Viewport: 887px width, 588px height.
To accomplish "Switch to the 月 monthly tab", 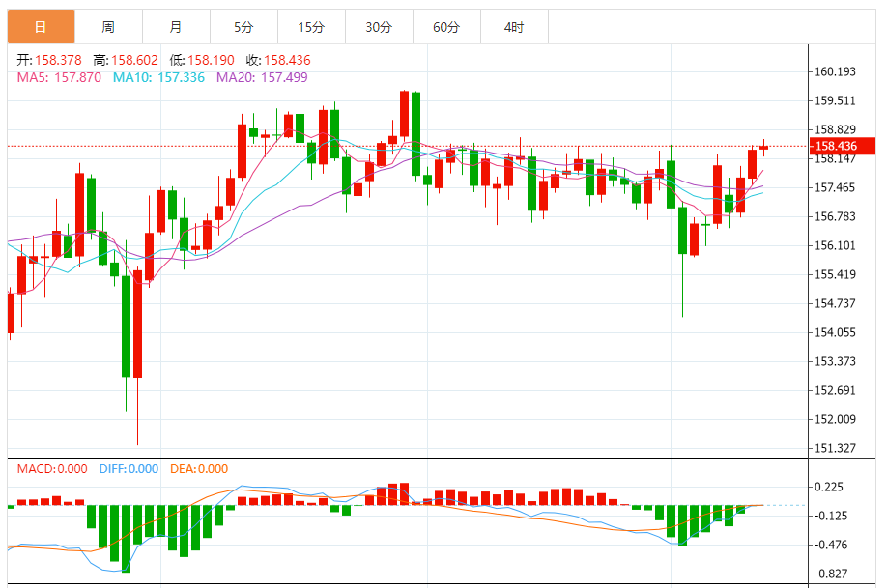I will click(176, 27).
